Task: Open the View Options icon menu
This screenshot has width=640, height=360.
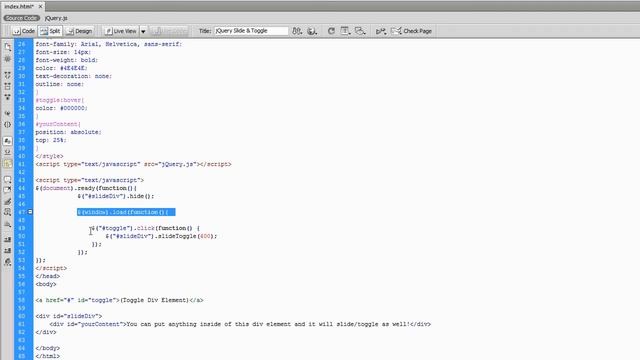Action: point(345,31)
